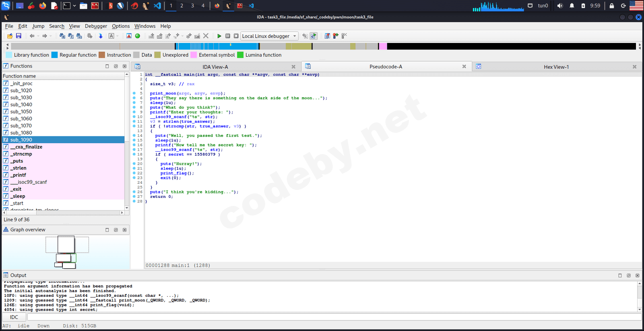Click the text search 'A' icon

coord(111,36)
